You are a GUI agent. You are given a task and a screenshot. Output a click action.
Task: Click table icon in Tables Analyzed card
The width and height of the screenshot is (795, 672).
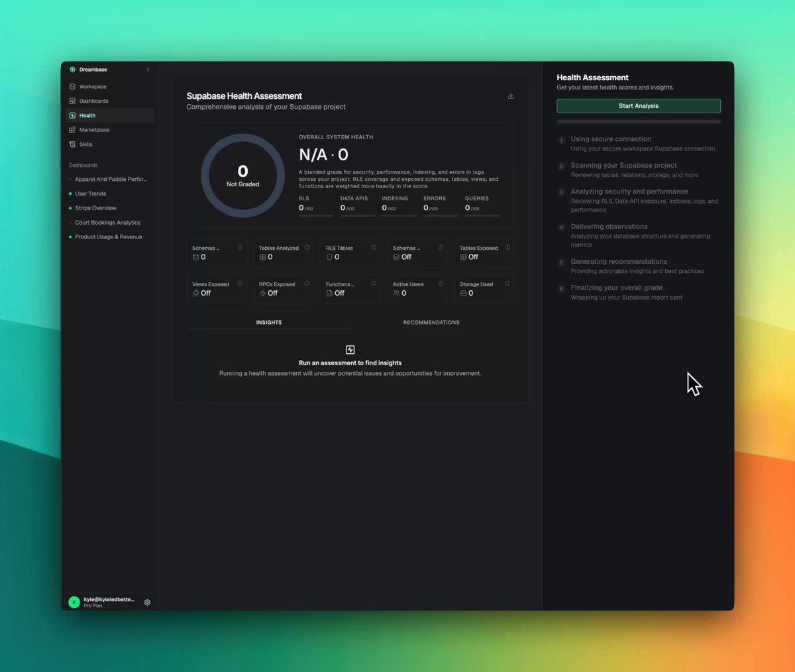pyautogui.click(x=262, y=257)
